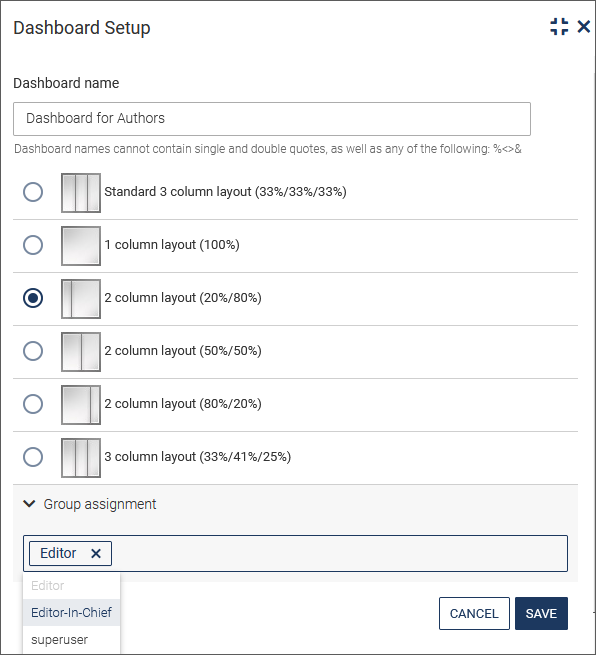Click the 50%/50% layout thumbnail
Screen dimensions: 596x655
coord(81,352)
